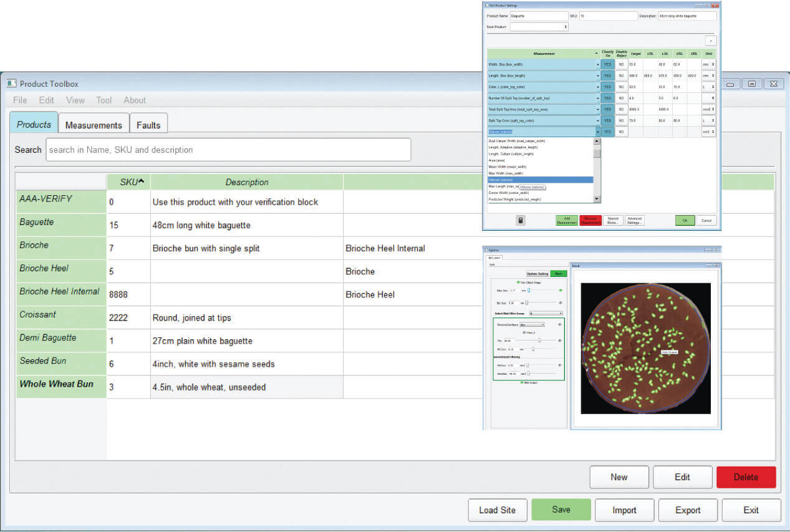Viewport: 790px width, 532px height.
Task: Open the Select Blob Filter Group dropdown
Action: (x=547, y=313)
